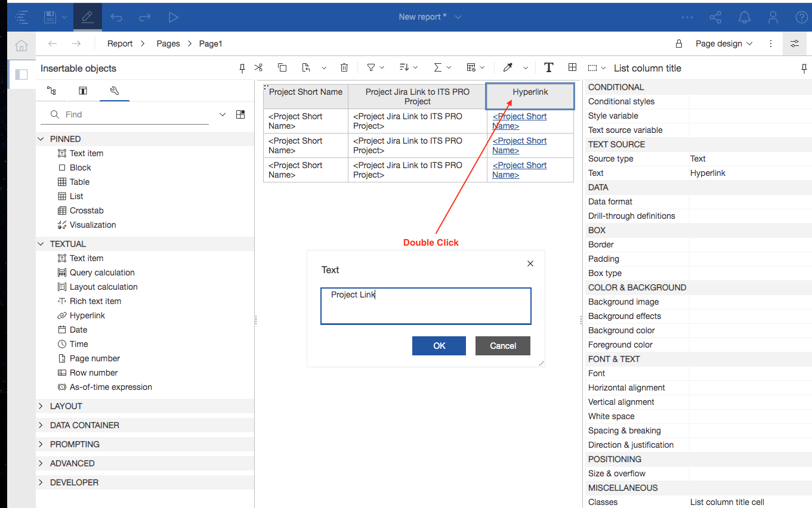Close the Text dialog with X
This screenshot has height=508, width=812.
[x=530, y=264]
